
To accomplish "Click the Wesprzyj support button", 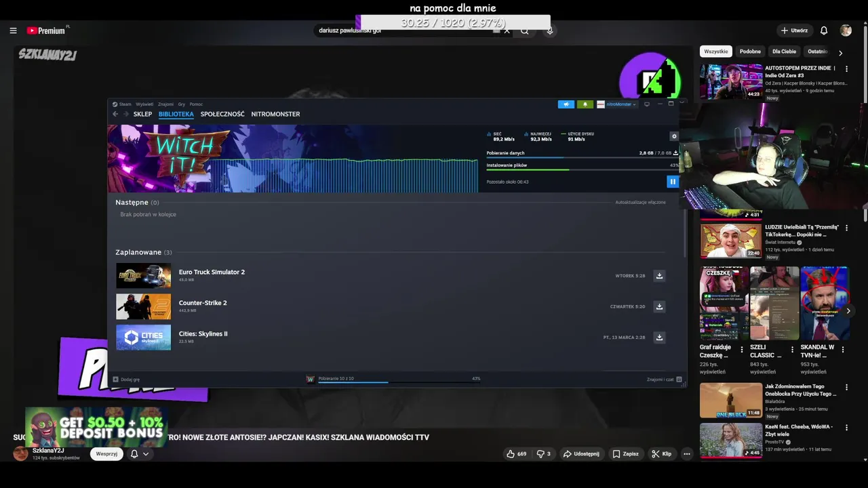I will pyautogui.click(x=106, y=453).
